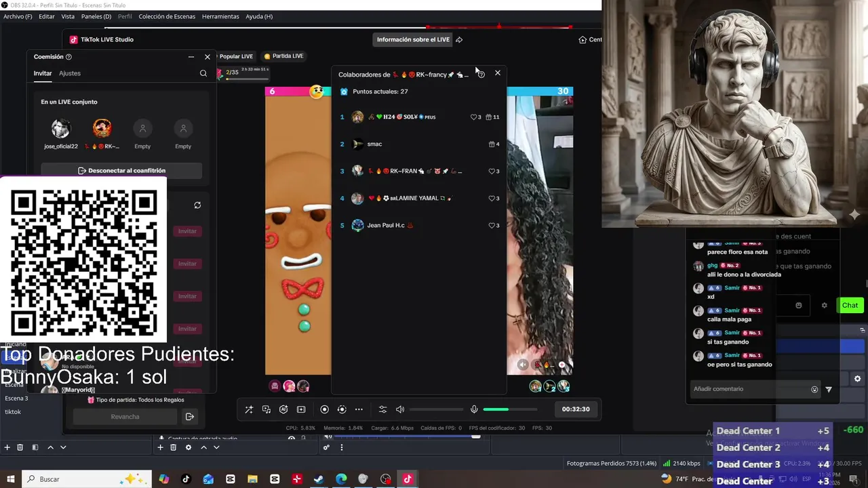The image size is (868, 488).
Task: Move scene down with arrow
Action: (x=63, y=447)
